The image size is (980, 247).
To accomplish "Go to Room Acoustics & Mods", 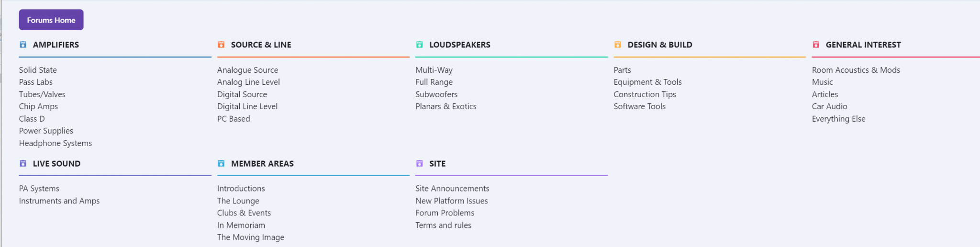I will 856,70.
